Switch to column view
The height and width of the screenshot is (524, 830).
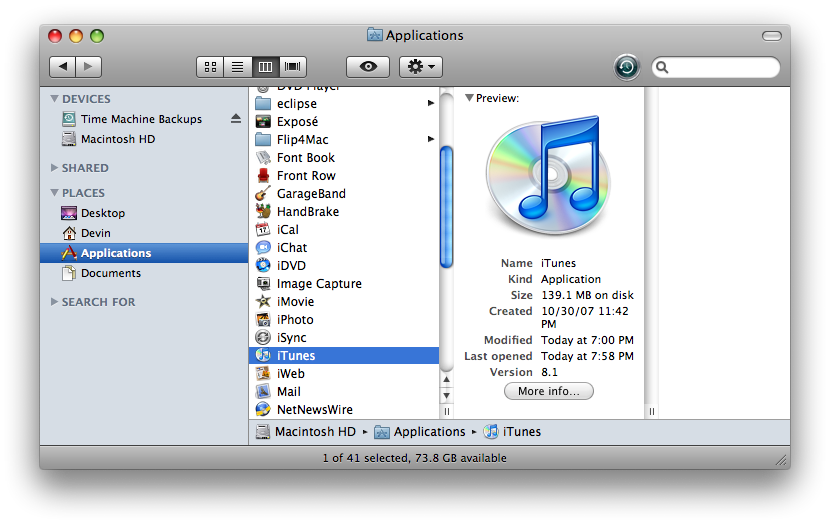tap(265, 67)
